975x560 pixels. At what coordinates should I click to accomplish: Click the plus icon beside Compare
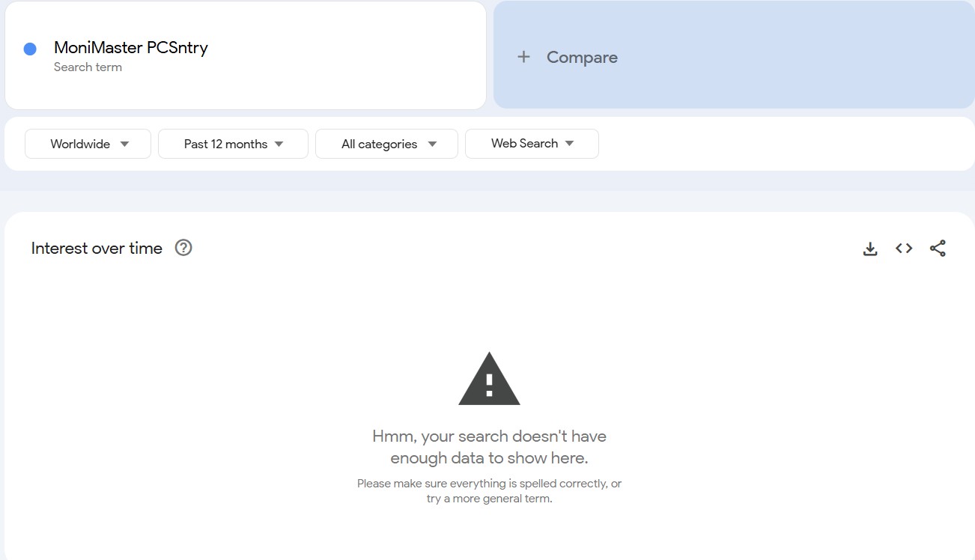point(524,57)
